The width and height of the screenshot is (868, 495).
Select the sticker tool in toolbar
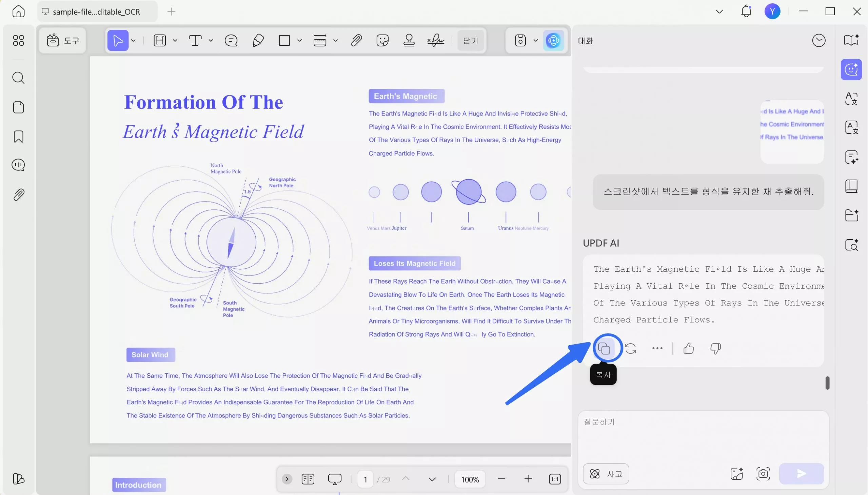click(382, 40)
